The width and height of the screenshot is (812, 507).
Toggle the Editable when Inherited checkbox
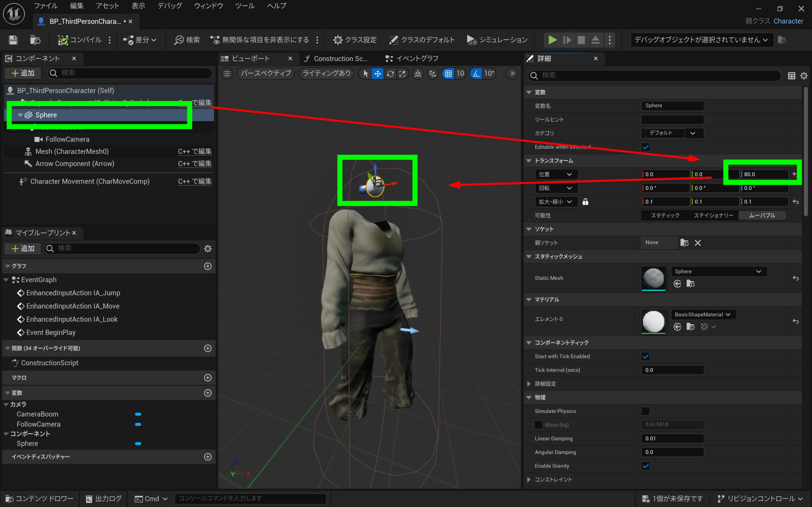point(645,147)
